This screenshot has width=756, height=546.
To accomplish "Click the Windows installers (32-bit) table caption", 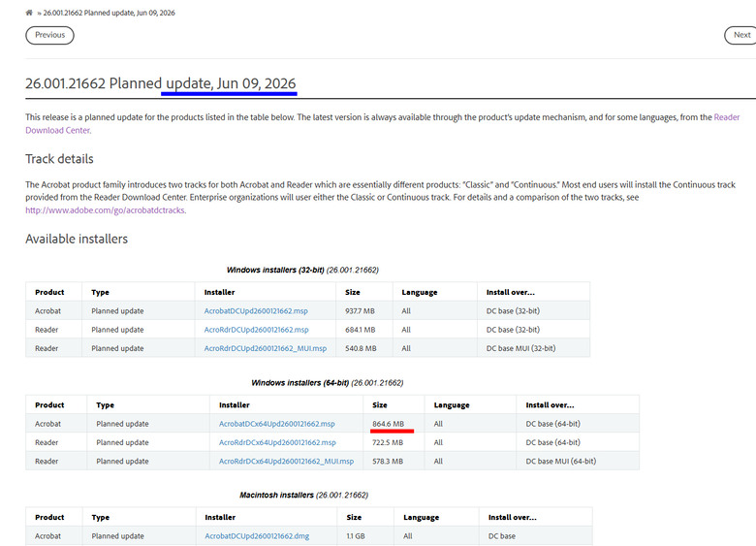I will click(x=302, y=271).
